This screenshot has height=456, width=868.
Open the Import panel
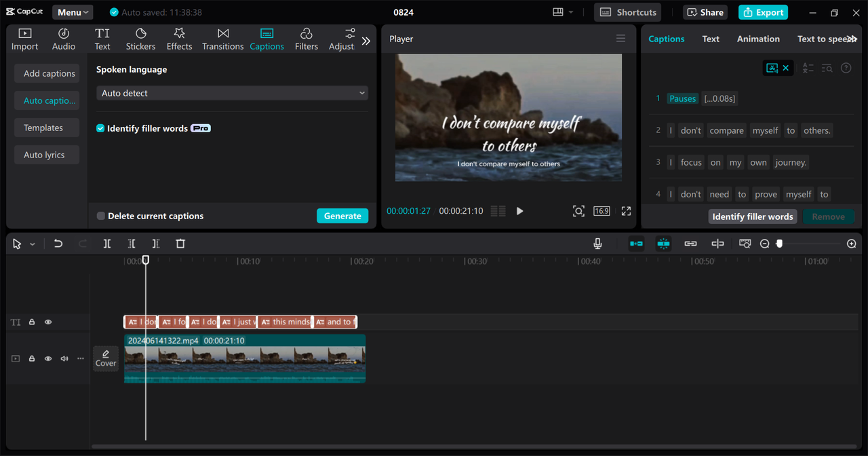(x=24, y=39)
